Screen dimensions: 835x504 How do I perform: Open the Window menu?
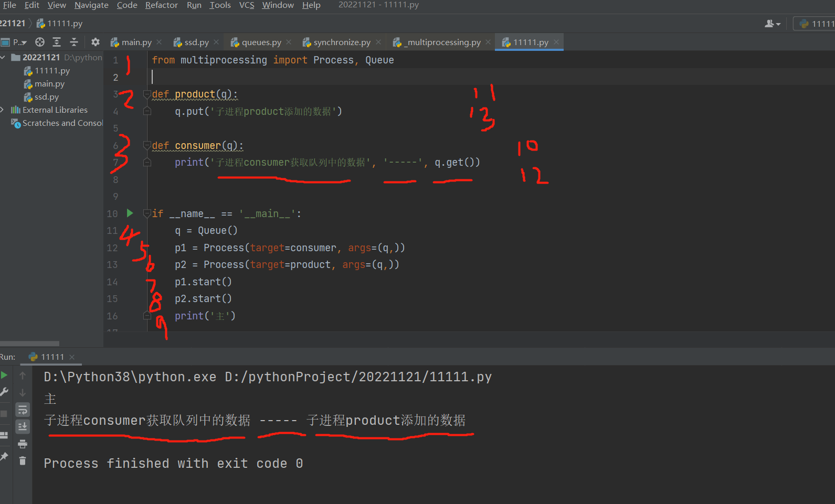[278, 5]
